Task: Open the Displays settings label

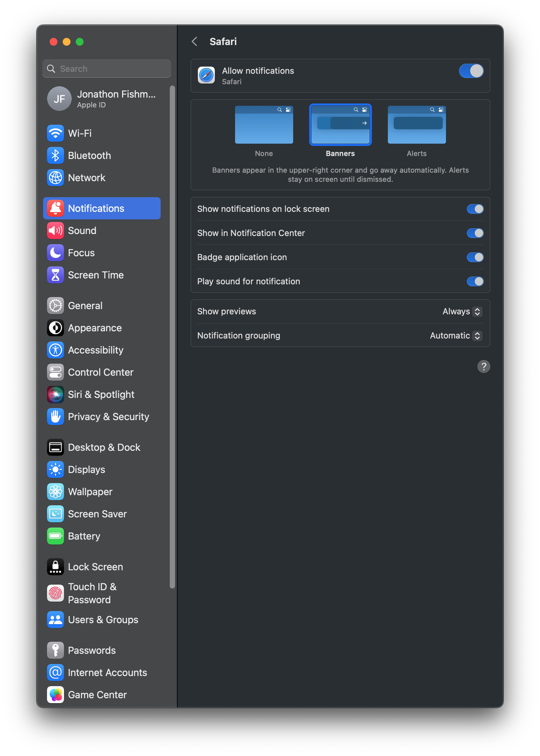Action: 87,470
